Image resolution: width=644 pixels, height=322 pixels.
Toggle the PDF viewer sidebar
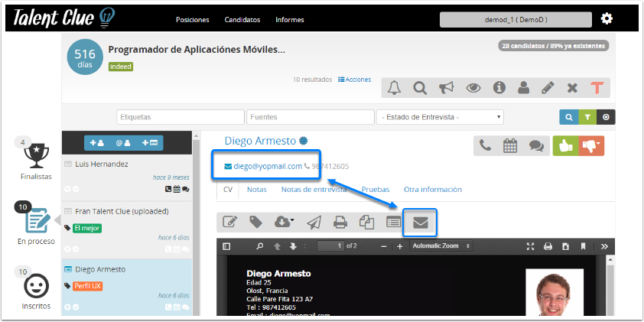[226, 246]
